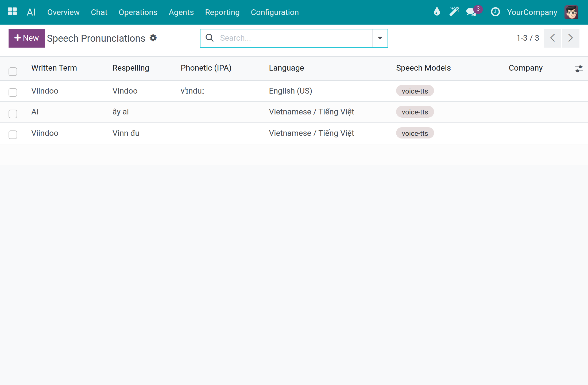Click the search magnifier icon
Image resolution: width=588 pixels, height=385 pixels.
(210, 38)
